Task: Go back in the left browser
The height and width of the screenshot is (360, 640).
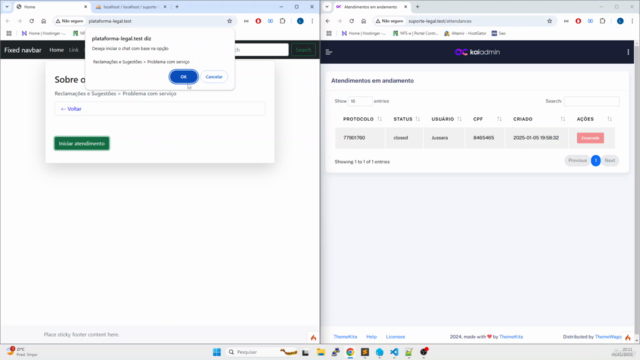Action: [8, 21]
